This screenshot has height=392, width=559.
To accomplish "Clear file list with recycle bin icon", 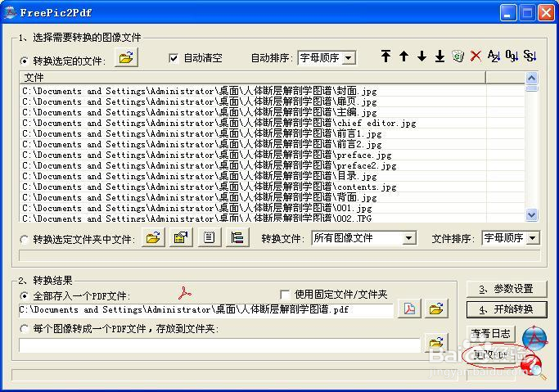I will coord(458,56).
